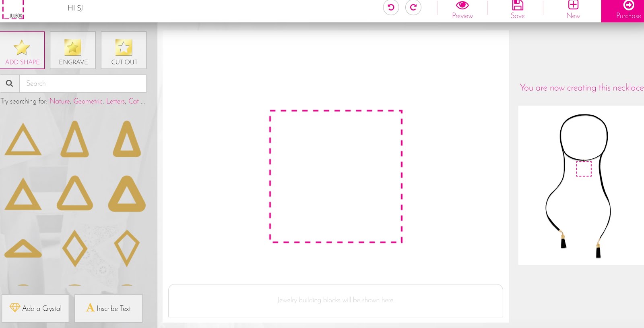644x328 pixels.
Task: Add the rounded medium triangle in second row
Action: pyautogui.click(x=75, y=193)
